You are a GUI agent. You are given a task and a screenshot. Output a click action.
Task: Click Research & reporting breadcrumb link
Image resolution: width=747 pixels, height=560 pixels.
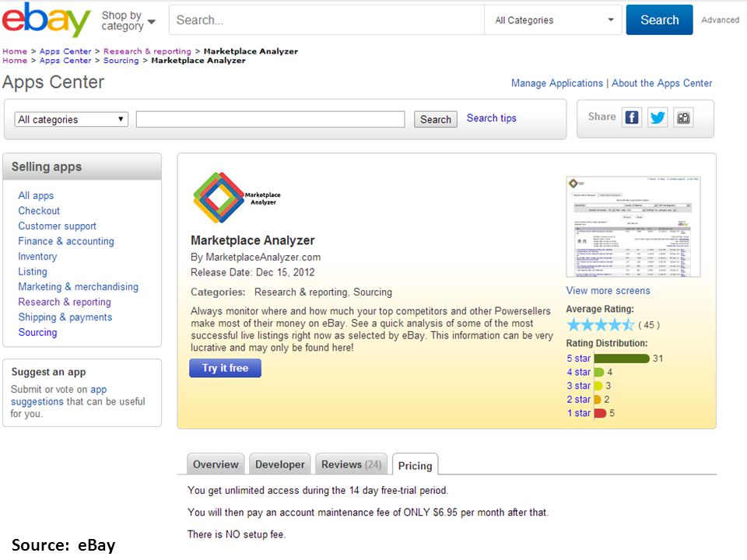147,51
